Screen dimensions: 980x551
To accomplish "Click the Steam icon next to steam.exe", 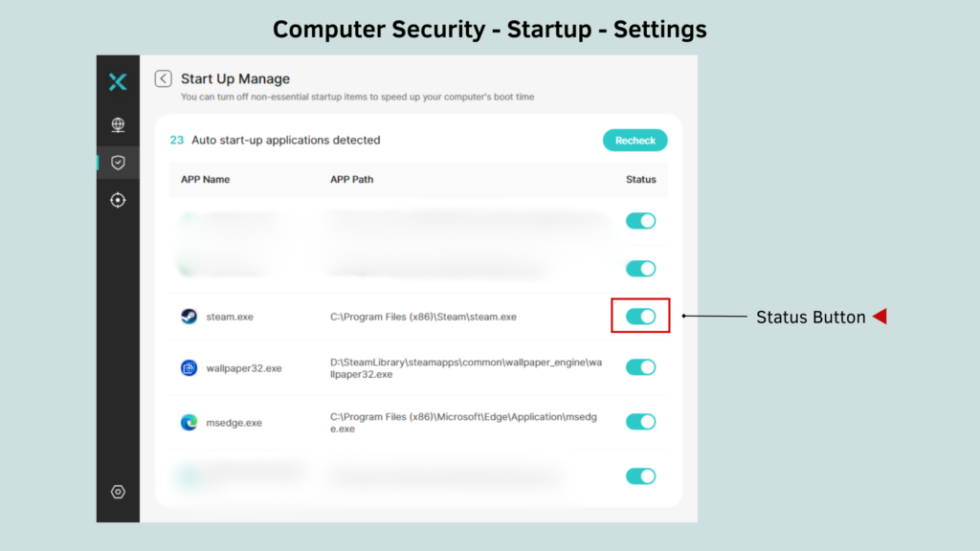I will (x=188, y=317).
